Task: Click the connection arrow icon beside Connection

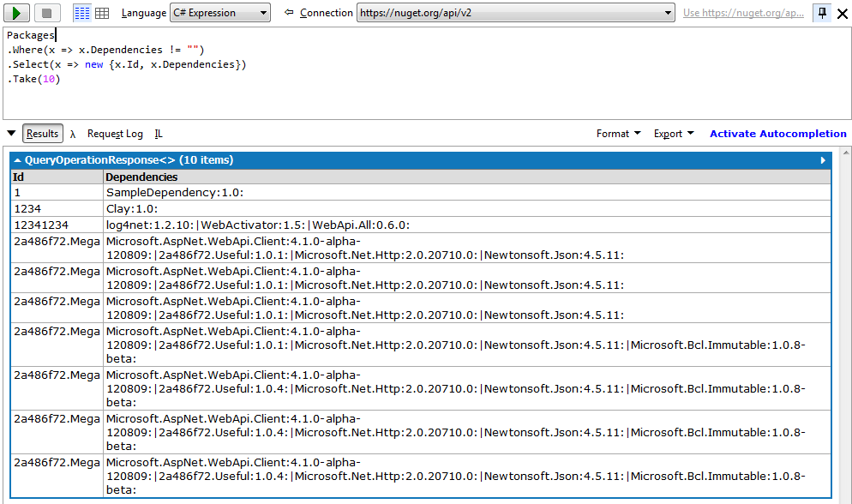Action: (289, 12)
